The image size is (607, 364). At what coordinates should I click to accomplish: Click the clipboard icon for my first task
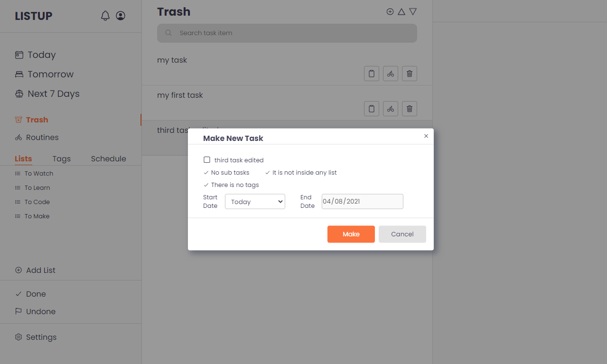pos(372,109)
